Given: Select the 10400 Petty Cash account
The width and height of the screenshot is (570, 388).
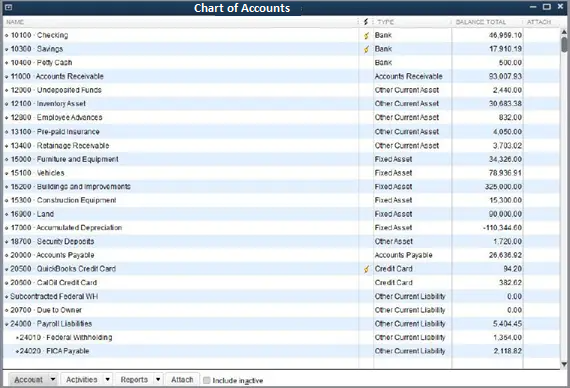Looking at the screenshot, I should (x=281, y=63).
